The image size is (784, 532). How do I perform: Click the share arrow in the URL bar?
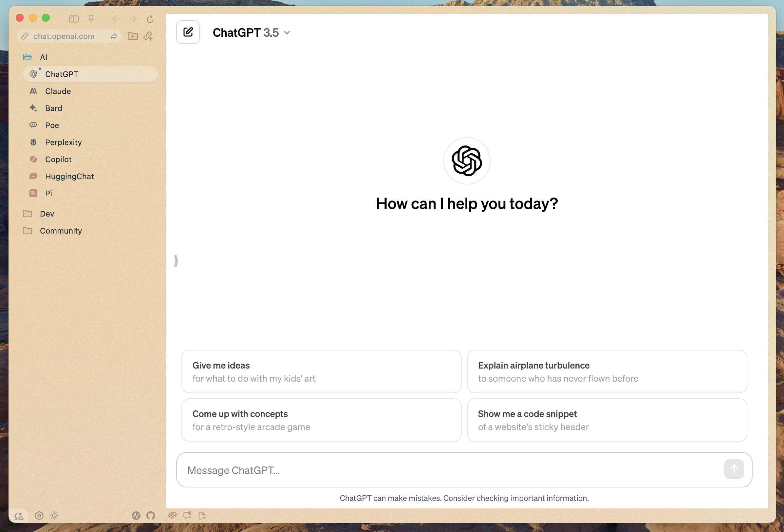[x=114, y=36]
